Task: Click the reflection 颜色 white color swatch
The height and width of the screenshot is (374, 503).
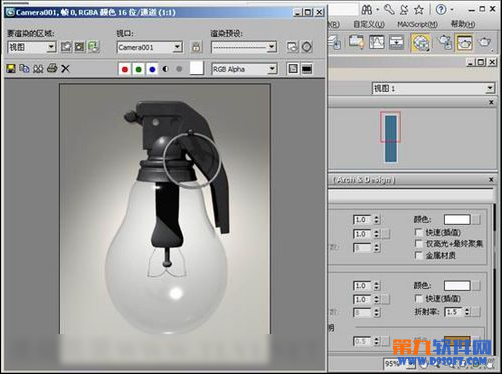Action: [x=457, y=219]
